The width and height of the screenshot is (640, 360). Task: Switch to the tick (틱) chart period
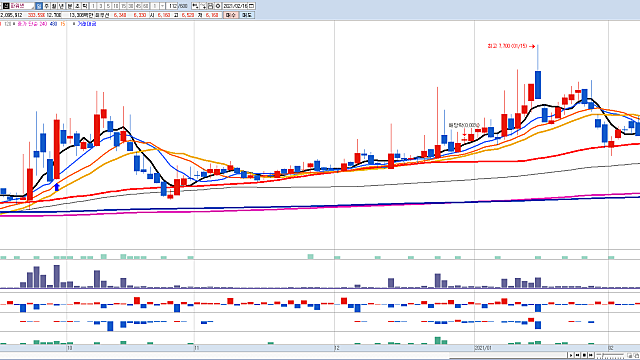84,6
